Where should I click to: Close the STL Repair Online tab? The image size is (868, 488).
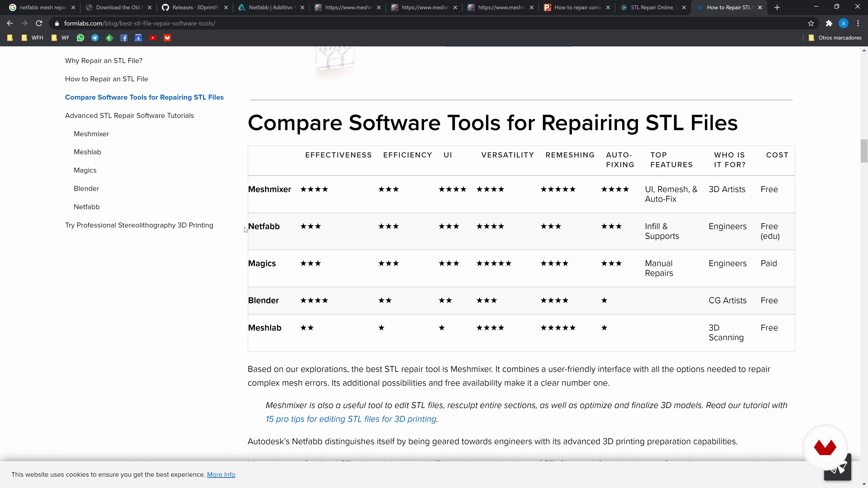684,7
